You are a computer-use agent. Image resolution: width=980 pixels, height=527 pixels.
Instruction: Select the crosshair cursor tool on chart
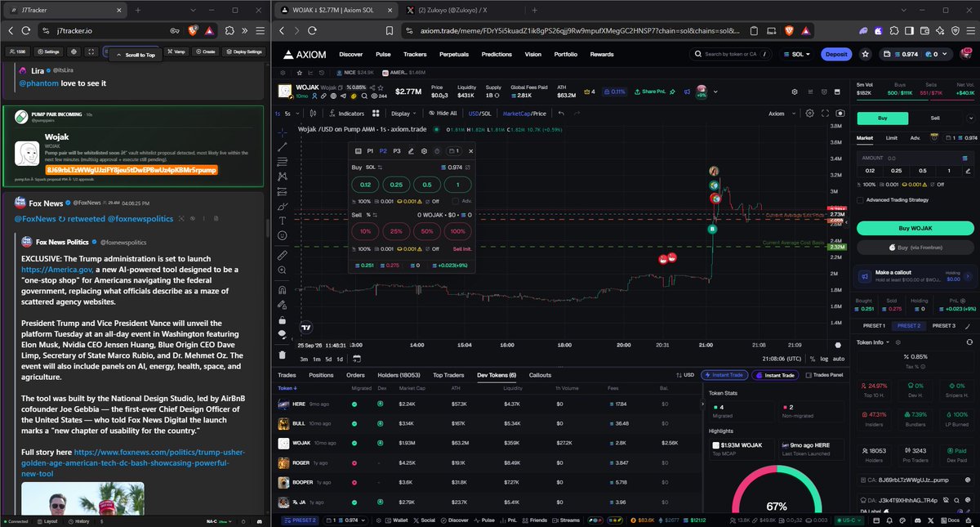[283, 132]
